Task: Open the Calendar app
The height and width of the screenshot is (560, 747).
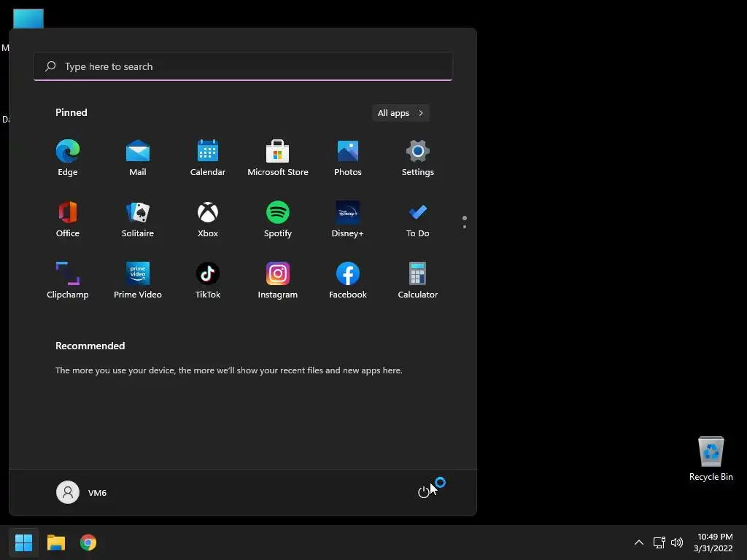Action: (208, 158)
